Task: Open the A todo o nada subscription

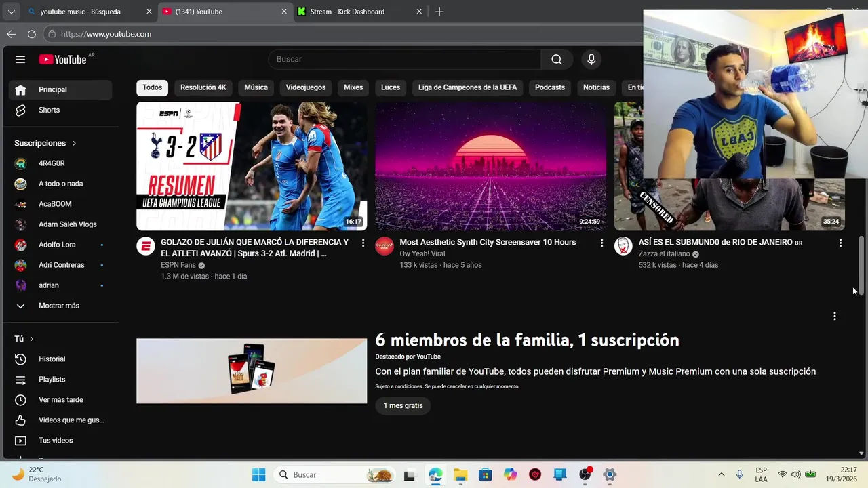Action: pos(60,184)
